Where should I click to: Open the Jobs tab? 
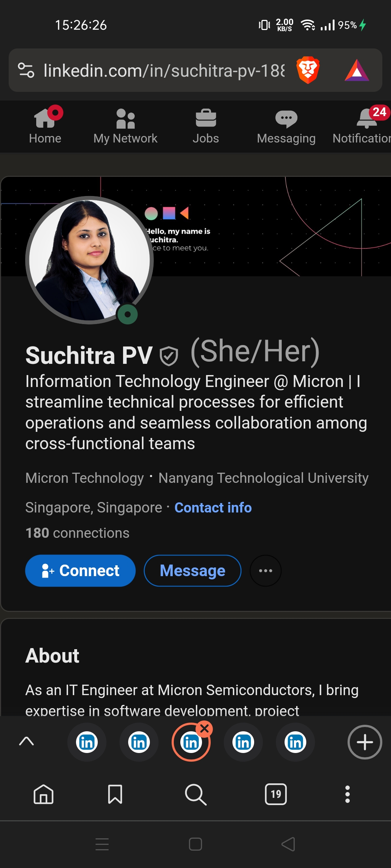[206, 127]
